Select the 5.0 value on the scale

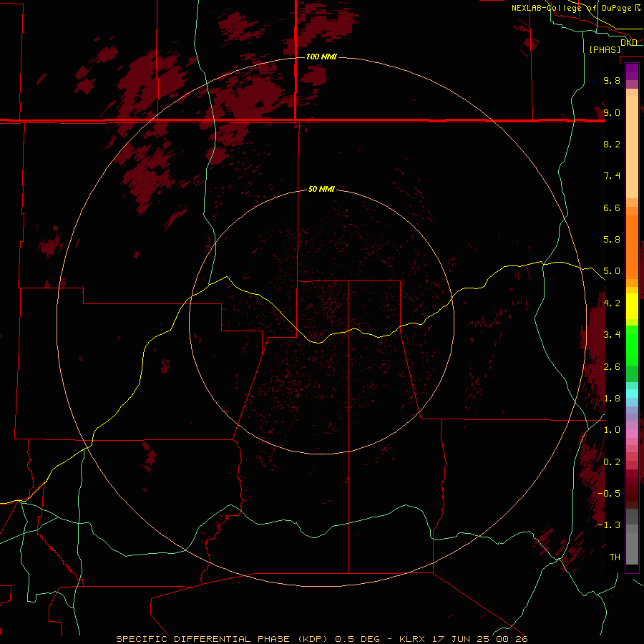[612, 271]
